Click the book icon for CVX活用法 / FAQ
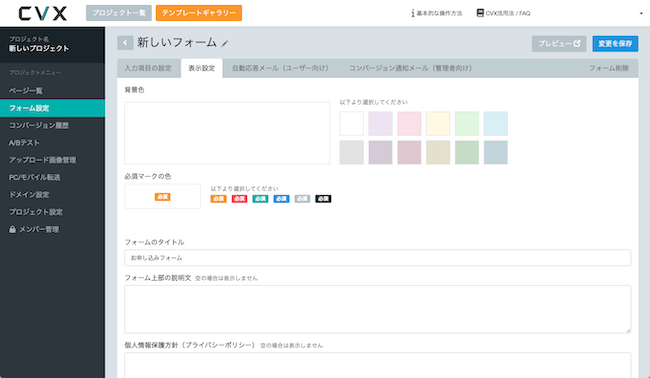The width and height of the screenshot is (650, 378). (480, 13)
